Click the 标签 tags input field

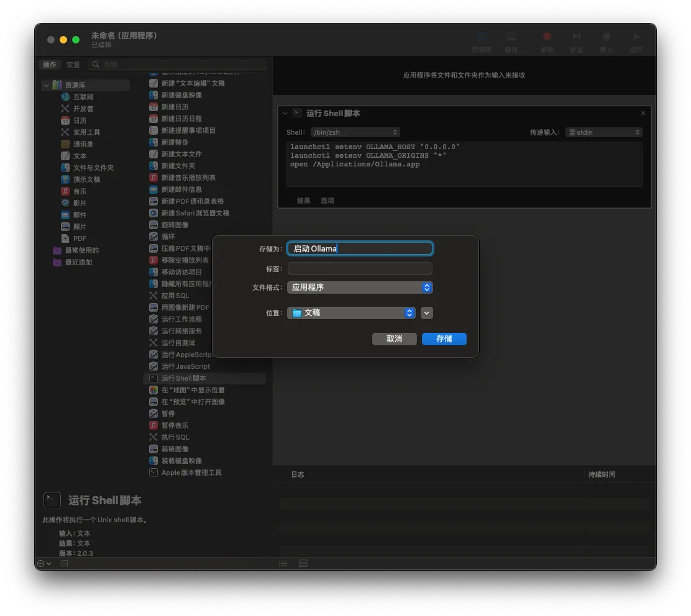pos(360,269)
